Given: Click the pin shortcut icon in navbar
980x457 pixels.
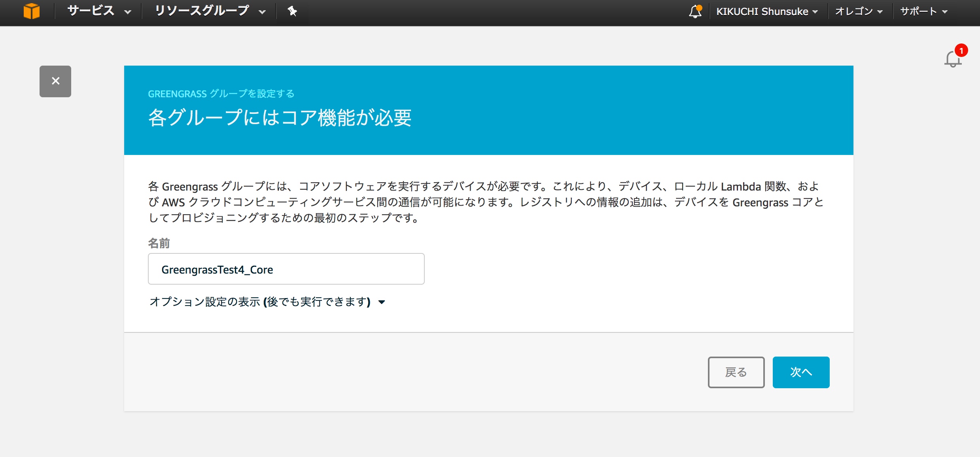Looking at the screenshot, I should tap(292, 11).
